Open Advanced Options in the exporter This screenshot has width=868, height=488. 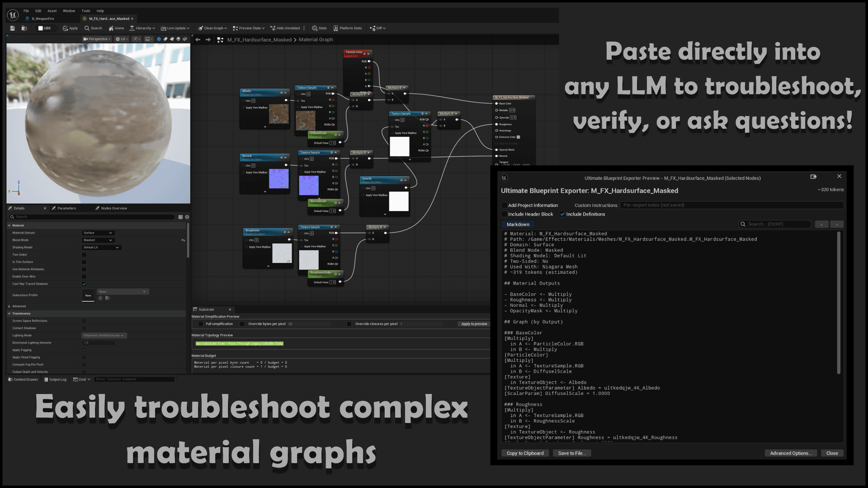[x=791, y=453]
